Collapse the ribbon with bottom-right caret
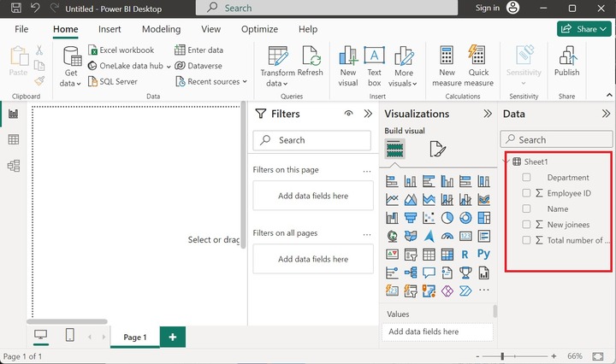This screenshot has width=616, height=364. click(609, 95)
